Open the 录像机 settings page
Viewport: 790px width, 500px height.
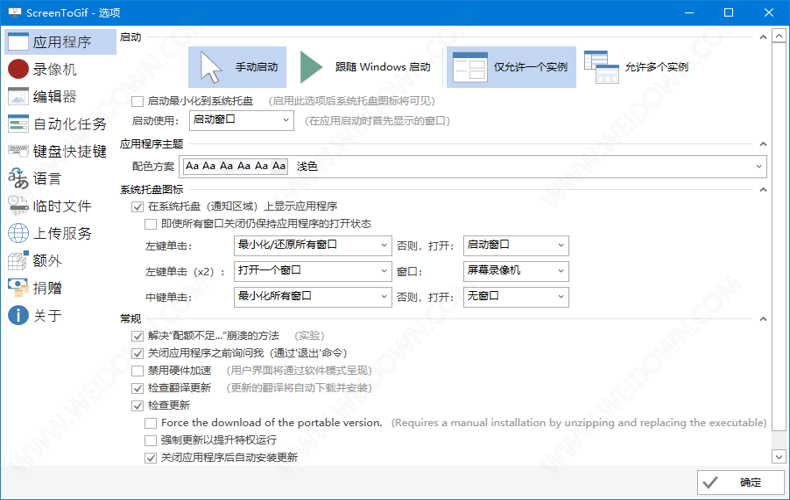(x=60, y=69)
